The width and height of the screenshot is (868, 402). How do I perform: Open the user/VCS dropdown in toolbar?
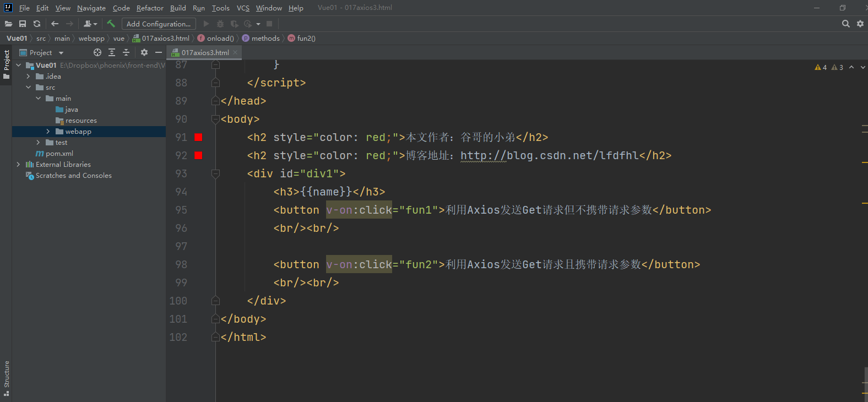tap(90, 24)
